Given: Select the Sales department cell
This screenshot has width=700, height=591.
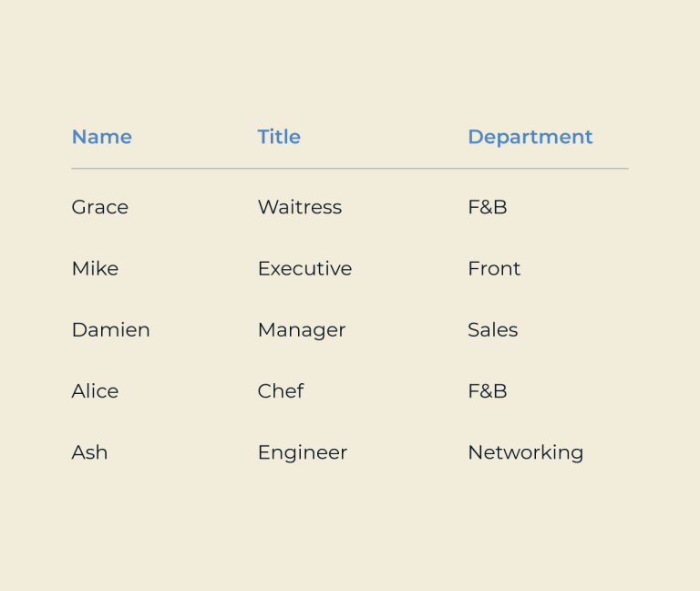Looking at the screenshot, I should click(493, 329).
